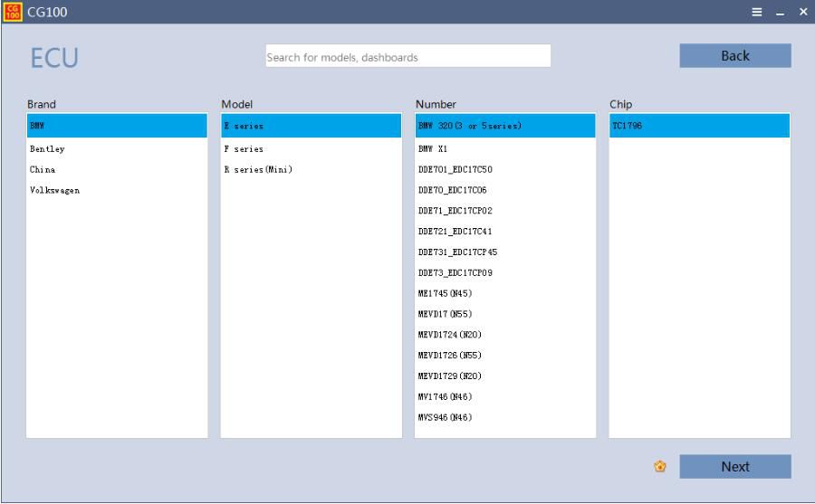The image size is (815, 504).
Task: Close the CG100 window
Action: [x=802, y=12]
